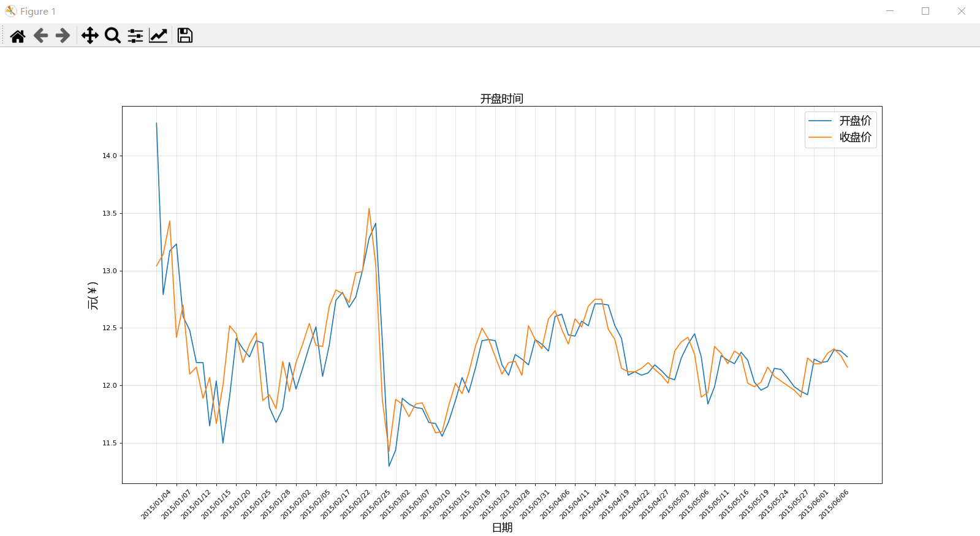Activate the Pan axes tool

90,36
